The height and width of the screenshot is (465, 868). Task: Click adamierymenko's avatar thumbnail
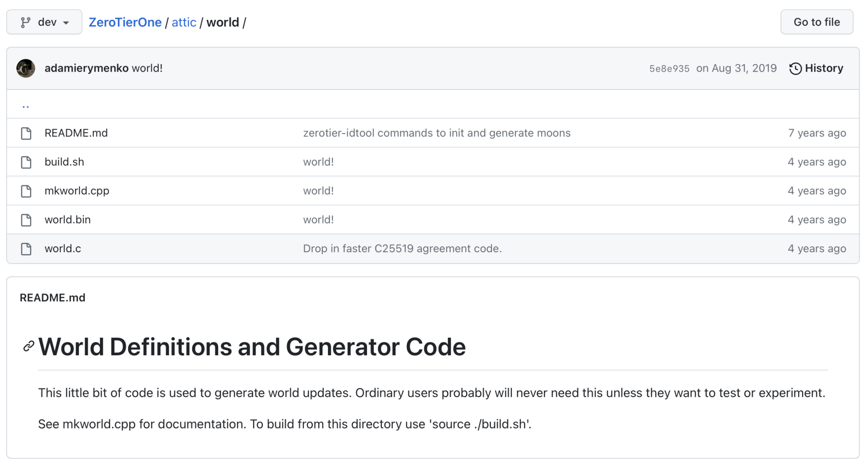click(25, 68)
